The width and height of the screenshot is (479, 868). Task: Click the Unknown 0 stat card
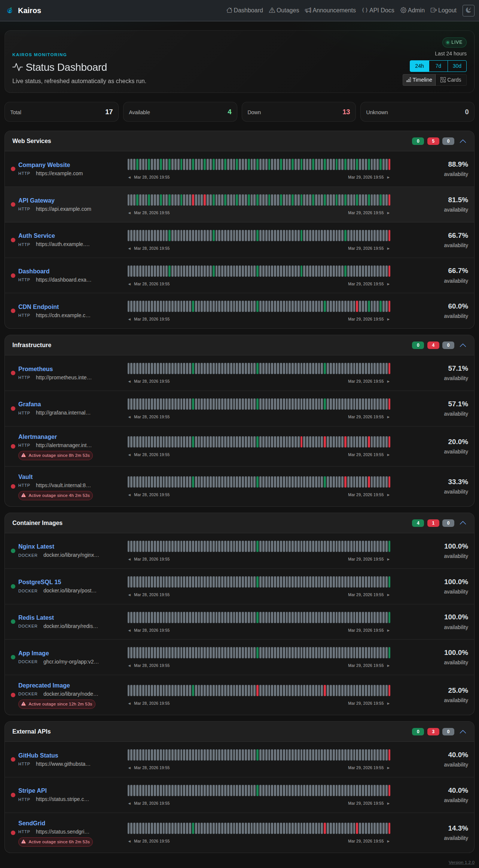click(x=417, y=112)
